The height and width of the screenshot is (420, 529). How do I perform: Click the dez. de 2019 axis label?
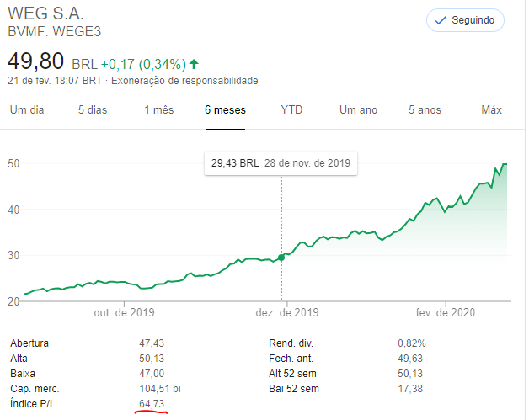click(287, 313)
